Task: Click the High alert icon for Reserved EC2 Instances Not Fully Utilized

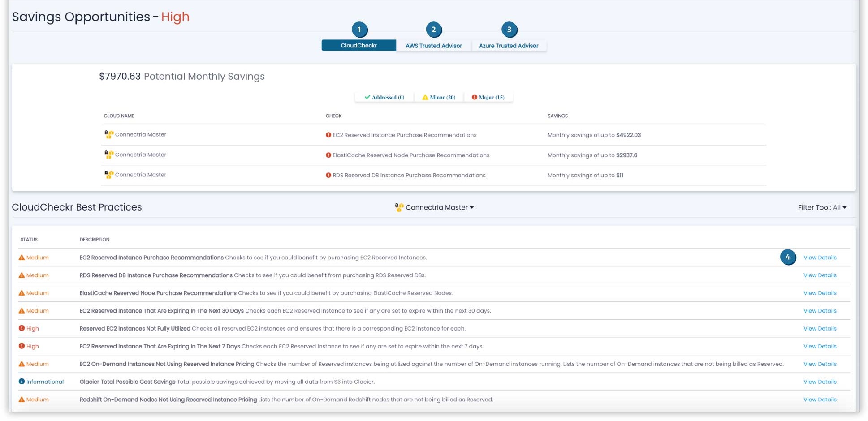Action: coord(22,328)
